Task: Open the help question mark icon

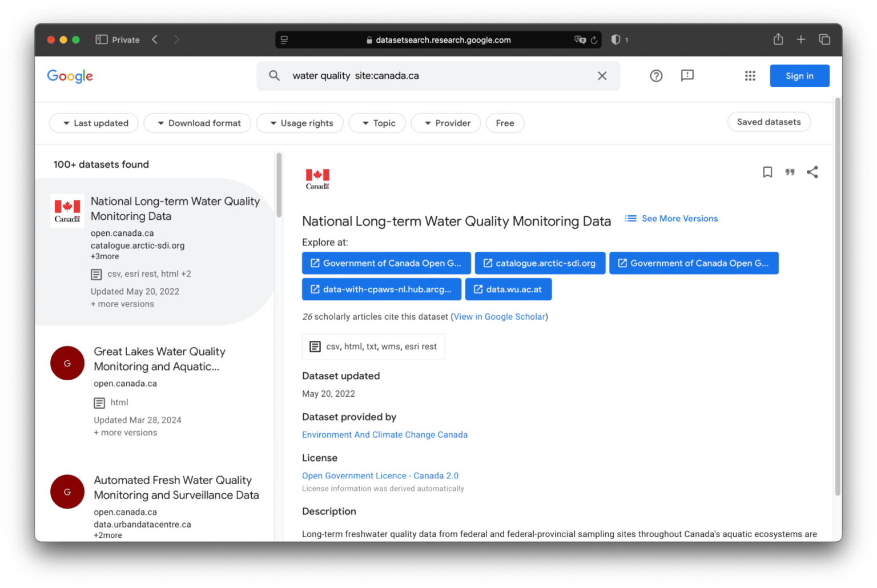Action: tap(656, 76)
